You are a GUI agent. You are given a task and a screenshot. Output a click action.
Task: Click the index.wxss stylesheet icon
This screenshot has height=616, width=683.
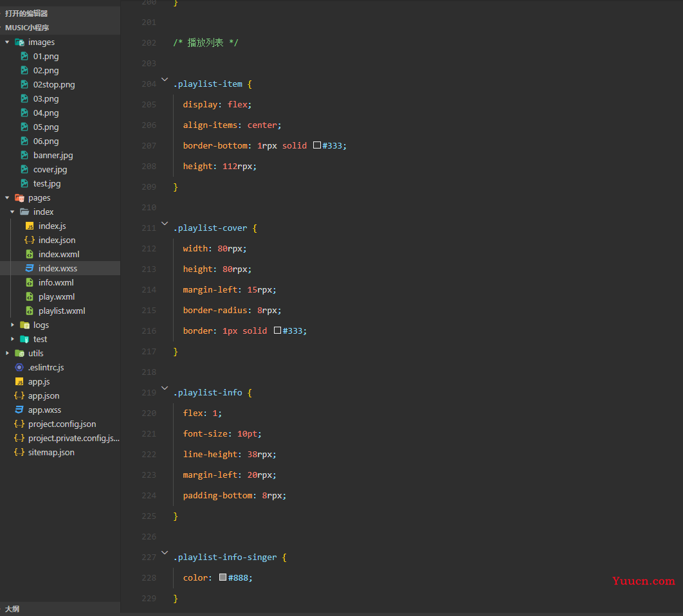[x=30, y=268]
